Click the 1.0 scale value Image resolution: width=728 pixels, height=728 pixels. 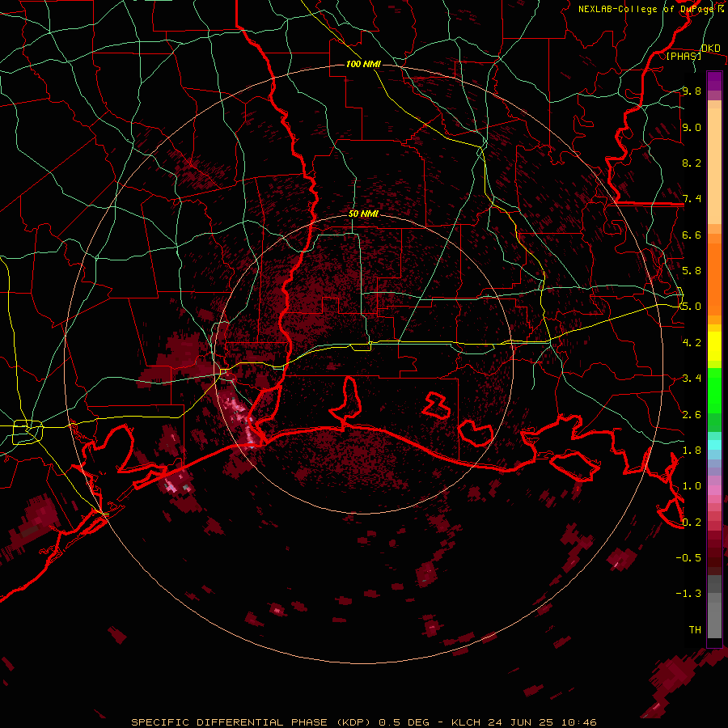[692, 485]
